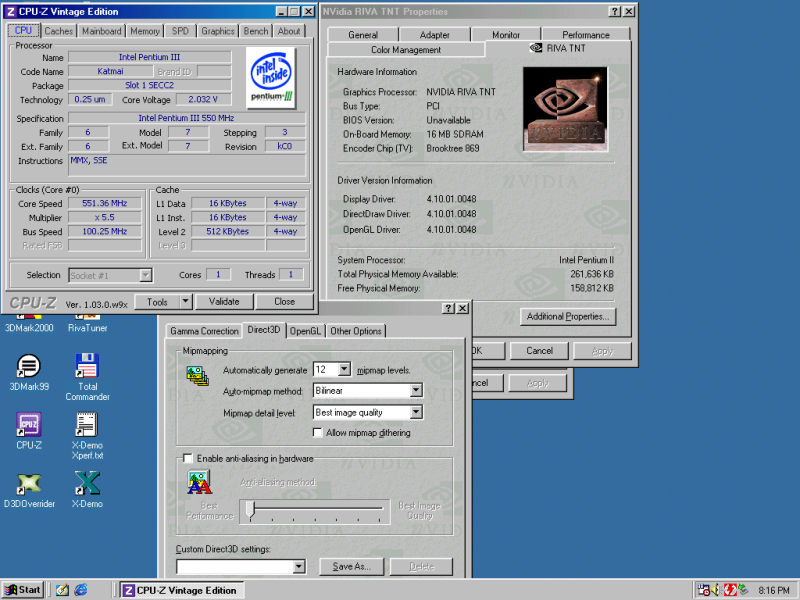
Task: Expand the Auto-mipmap method dropdown
Action: tap(416, 391)
